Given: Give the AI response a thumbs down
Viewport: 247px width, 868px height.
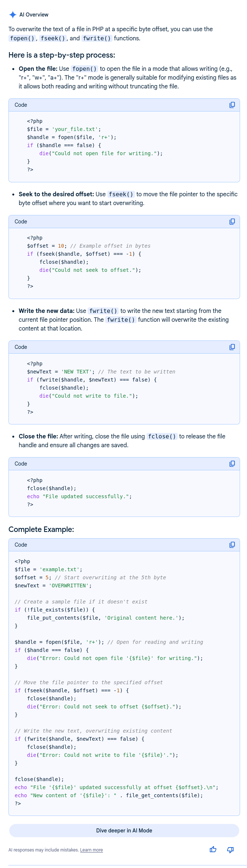Looking at the screenshot, I should 231,849.
